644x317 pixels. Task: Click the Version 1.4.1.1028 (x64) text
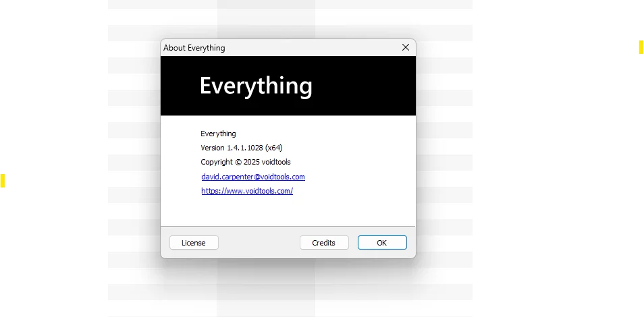click(242, 148)
